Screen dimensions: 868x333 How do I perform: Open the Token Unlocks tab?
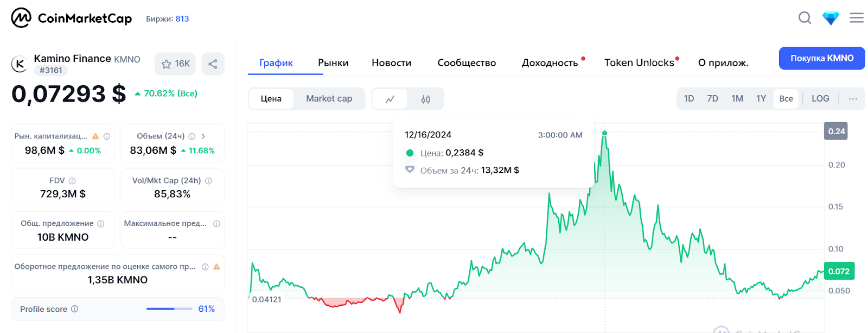click(639, 63)
